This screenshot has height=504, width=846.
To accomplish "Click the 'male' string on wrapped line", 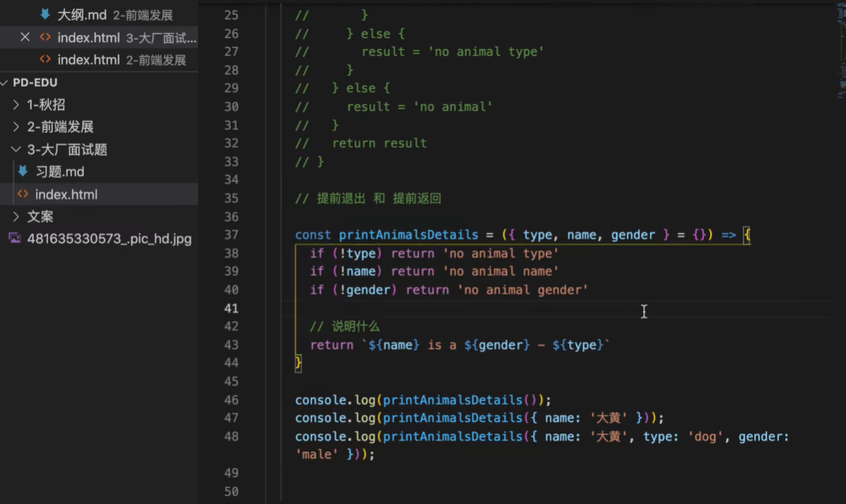I will [x=317, y=455].
